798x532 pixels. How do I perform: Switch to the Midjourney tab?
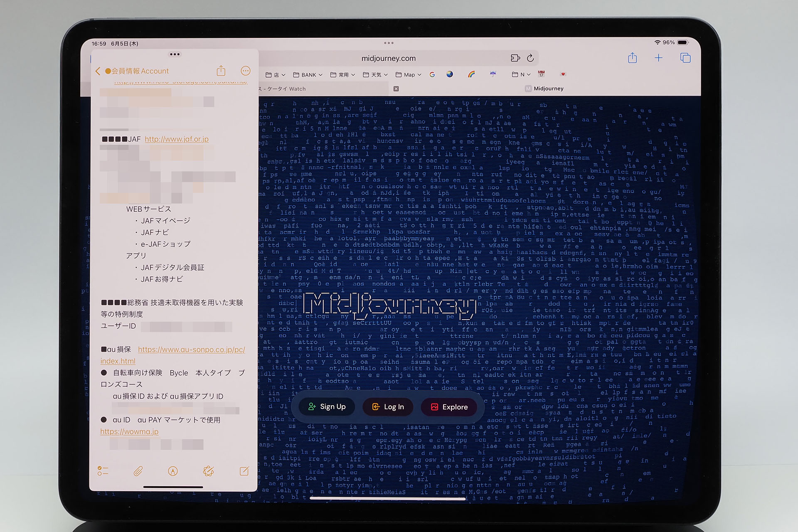(x=544, y=89)
